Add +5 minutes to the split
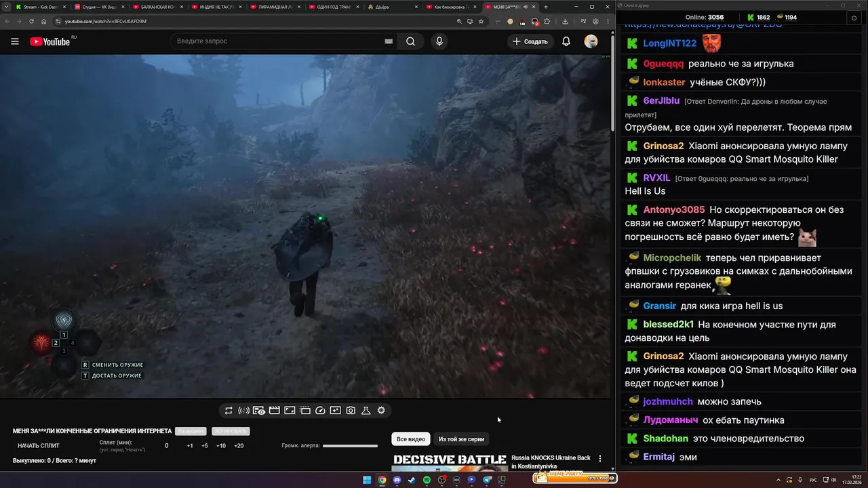868x488 pixels. coord(205,446)
